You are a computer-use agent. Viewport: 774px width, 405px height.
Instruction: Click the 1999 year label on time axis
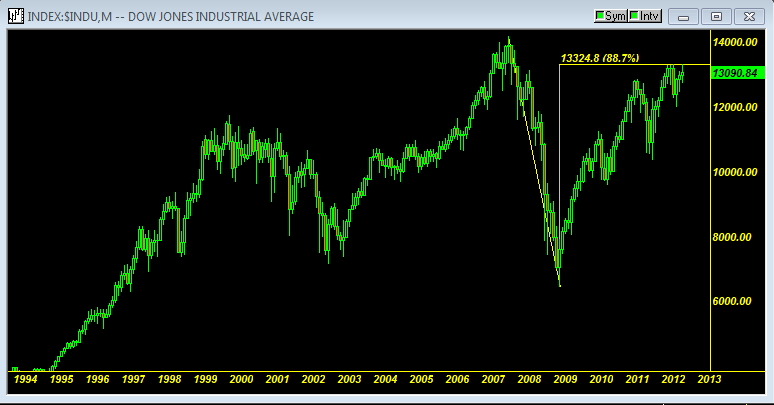206,379
